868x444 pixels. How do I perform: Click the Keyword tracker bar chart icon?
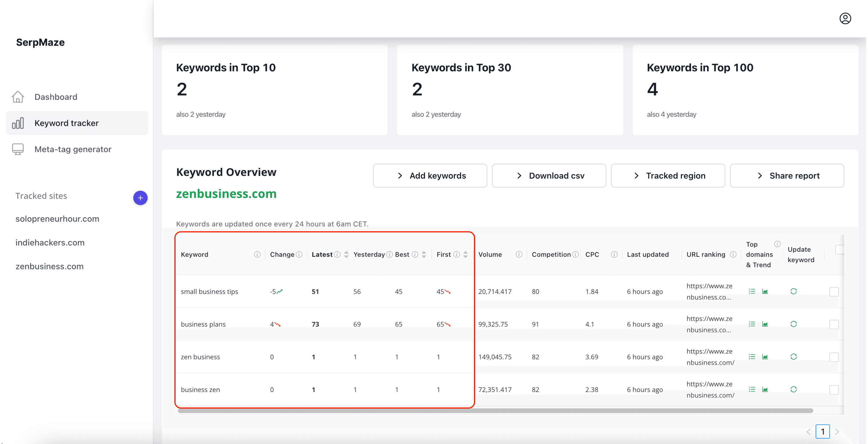click(18, 123)
